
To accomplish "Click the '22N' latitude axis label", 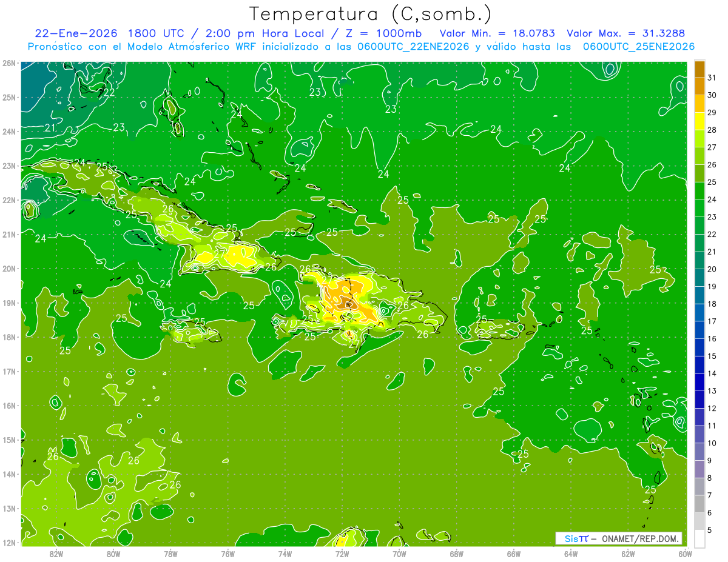I will [8, 200].
